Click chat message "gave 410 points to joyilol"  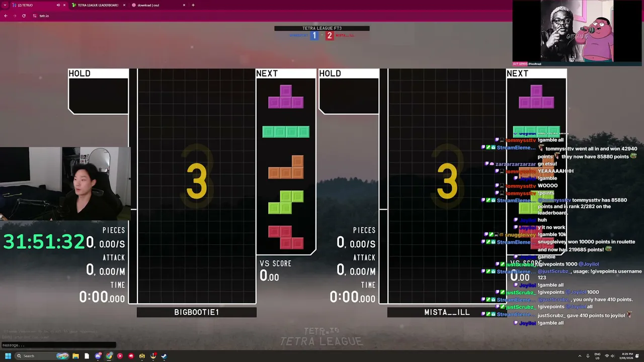click(596, 315)
